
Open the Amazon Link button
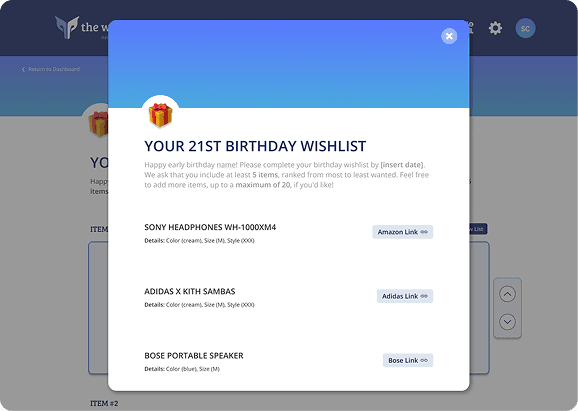(x=403, y=232)
